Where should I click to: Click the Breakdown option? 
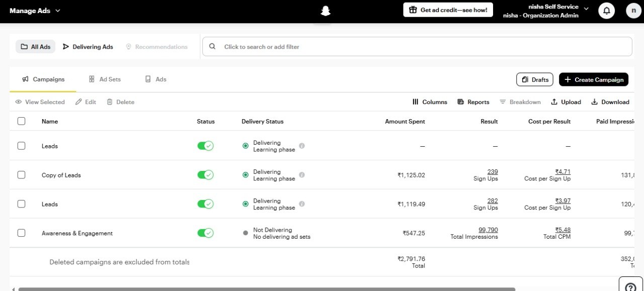pos(520,102)
